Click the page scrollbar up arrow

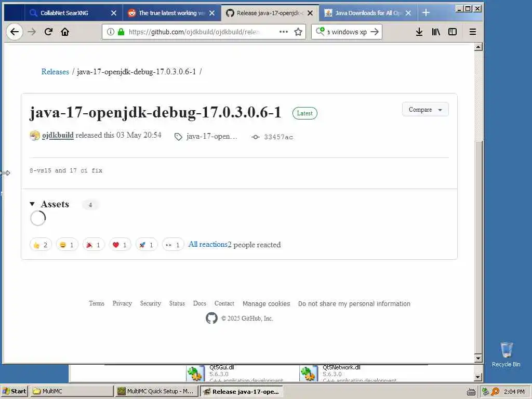point(478,47)
